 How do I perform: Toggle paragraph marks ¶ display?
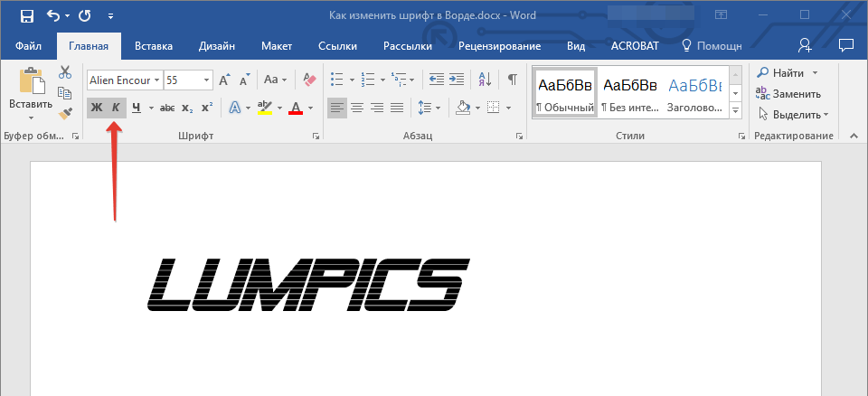click(512, 80)
